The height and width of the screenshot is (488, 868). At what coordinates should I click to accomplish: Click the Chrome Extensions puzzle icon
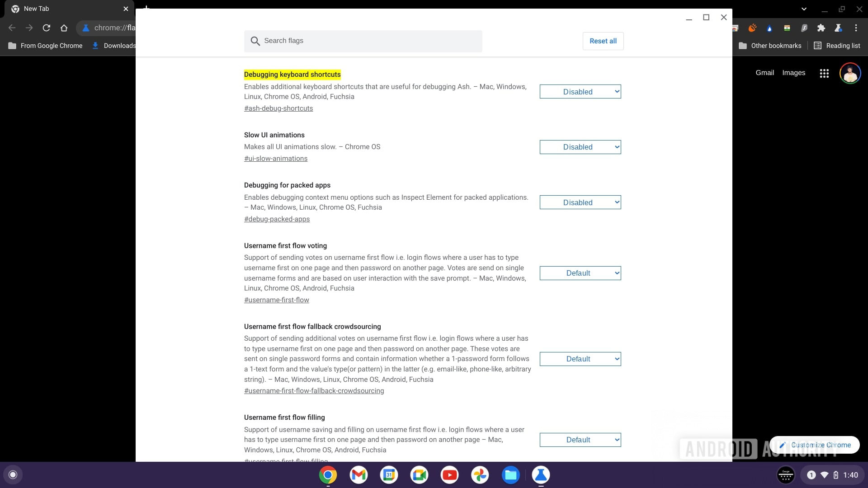pos(821,28)
